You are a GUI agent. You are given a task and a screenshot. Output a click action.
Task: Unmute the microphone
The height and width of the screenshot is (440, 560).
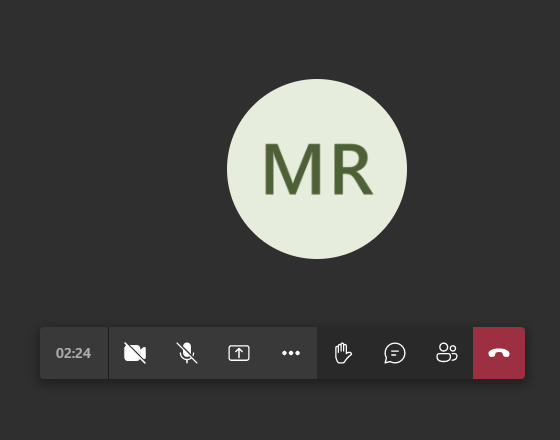tap(187, 353)
